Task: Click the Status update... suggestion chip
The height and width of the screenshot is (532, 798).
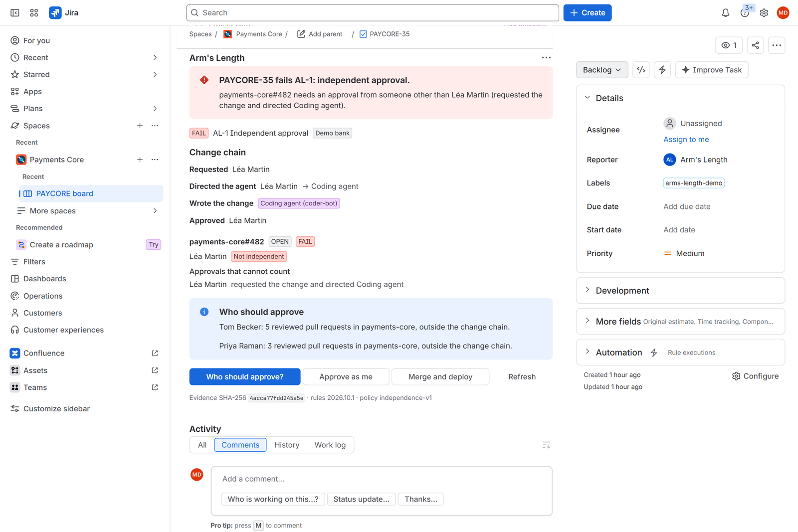Action: click(x=362, y=499)
